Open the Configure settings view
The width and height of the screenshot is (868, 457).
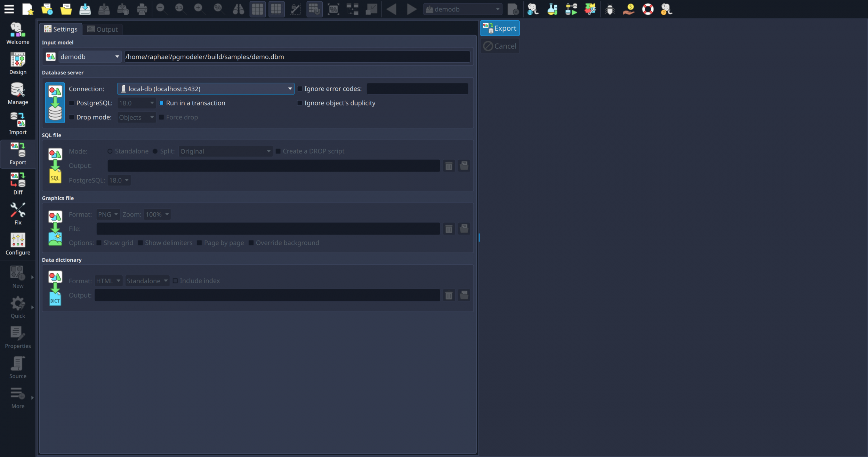18,244
